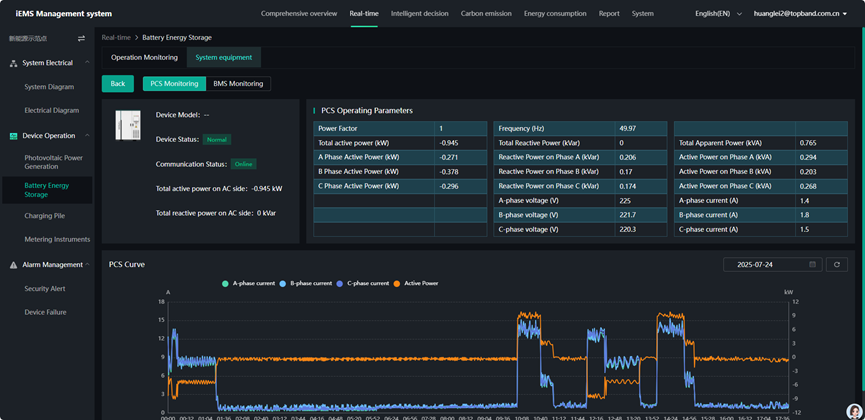Click the calendar icon in date field
Screen dimensions: 865x420
tap(812, 265)
